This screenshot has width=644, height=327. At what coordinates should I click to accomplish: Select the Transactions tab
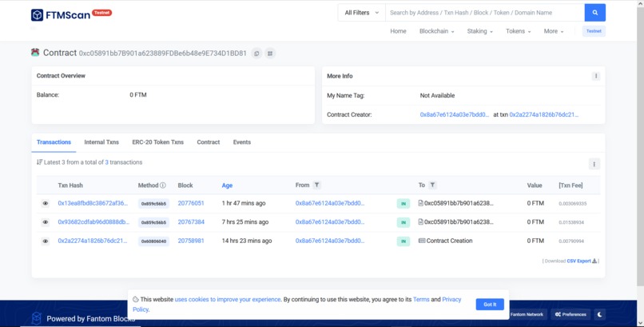54,142
